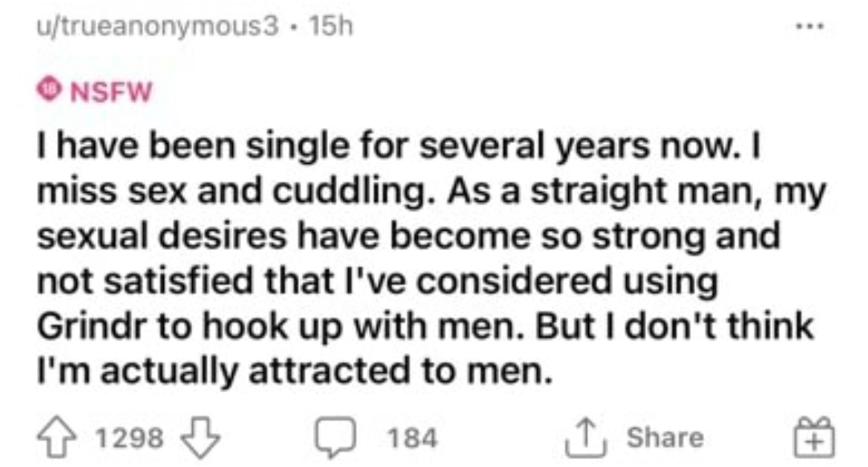Click the 1298 vote score
Screen dimensions: 868x467
click(129, 438)
